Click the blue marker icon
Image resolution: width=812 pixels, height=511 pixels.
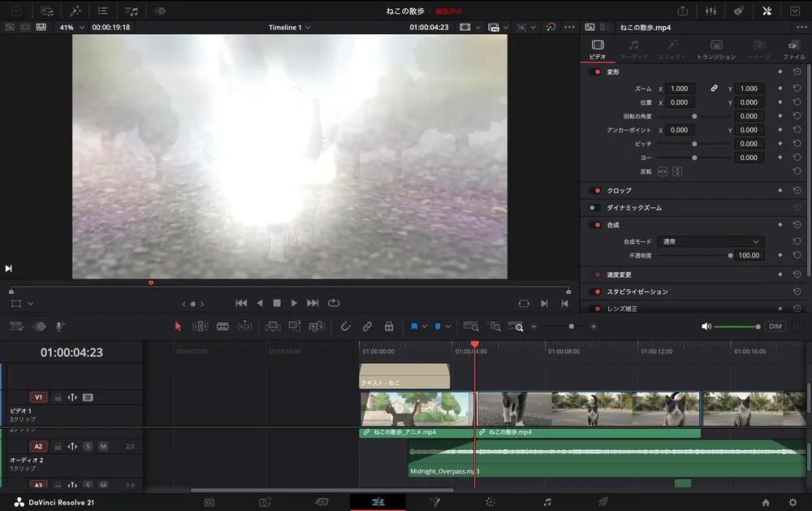click(438, 327)
